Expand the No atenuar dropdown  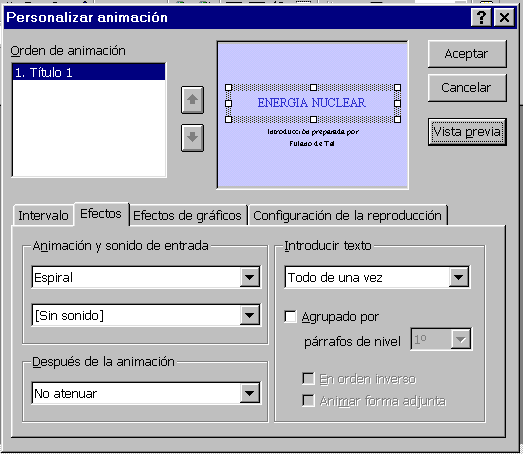point(249,393)
